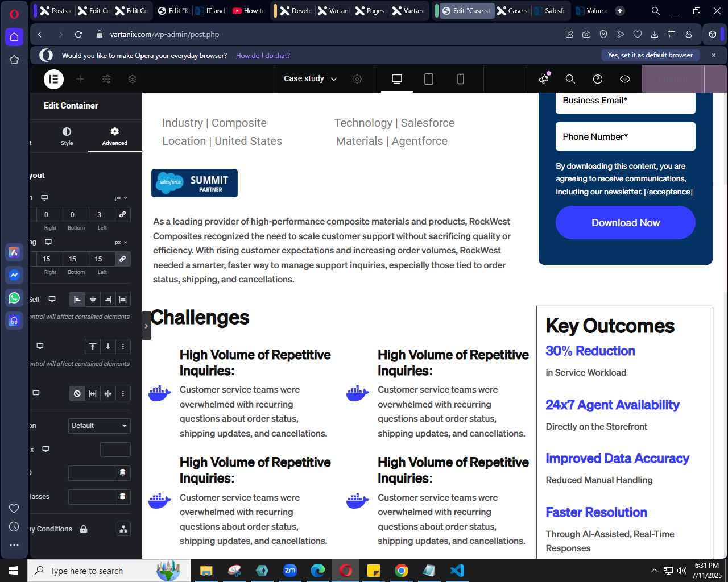
Task: Switch to the Advanced tab
Action: click(x=115, y=136)
